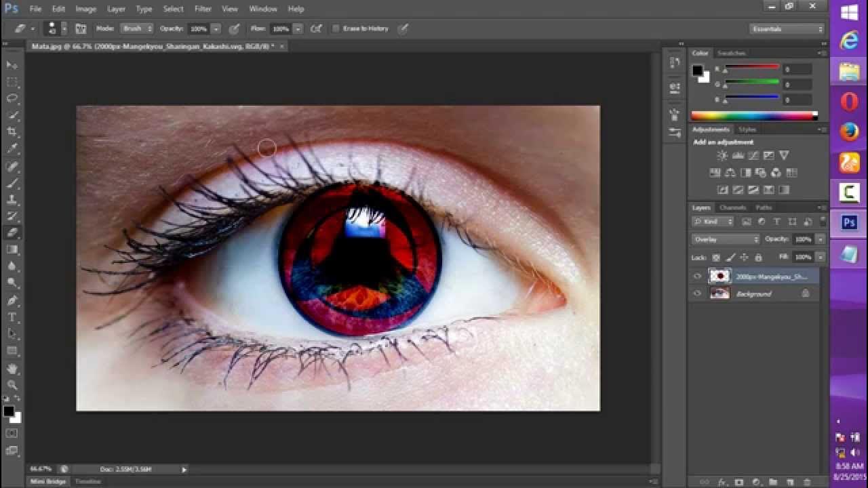Select the Crop tool
Viewport: 868px width, 488px height.
pos(12,132)
